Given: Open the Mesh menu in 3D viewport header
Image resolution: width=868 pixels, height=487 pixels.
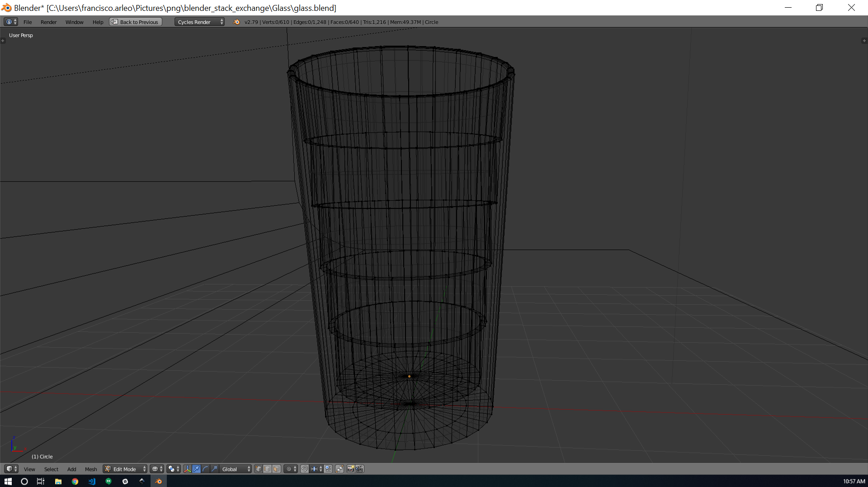Looking at the screenshot, I should click(x=91, y=469).
